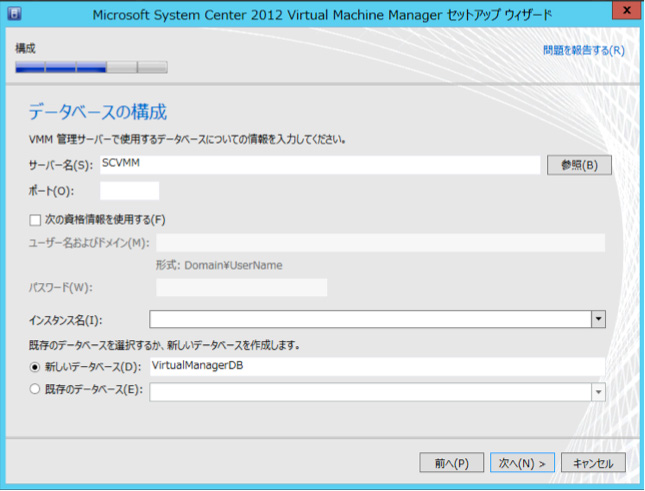Click the VMM 管理サーバー instruction text
645x491 pixels.
(x=187, y=140)
